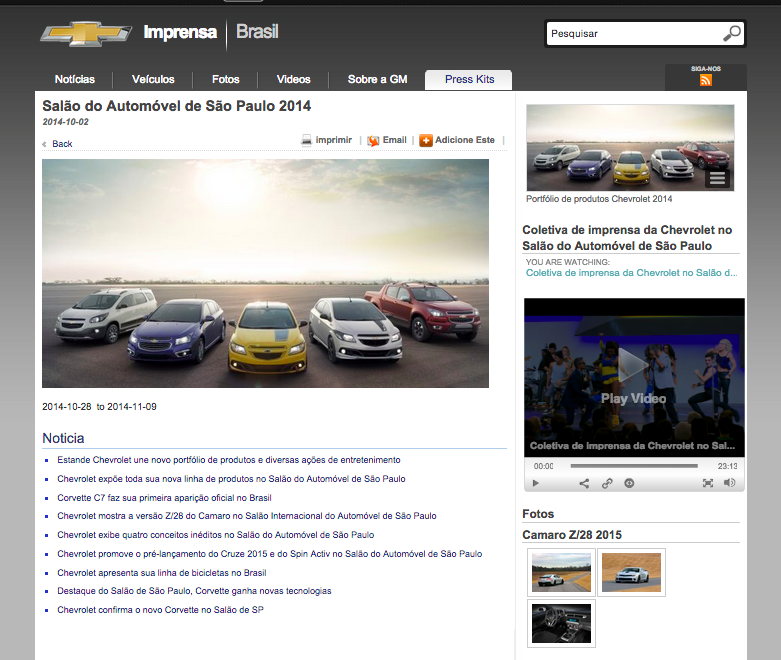
Task: Open the Sobre a GM menu
Action: (x=377, y=80)
